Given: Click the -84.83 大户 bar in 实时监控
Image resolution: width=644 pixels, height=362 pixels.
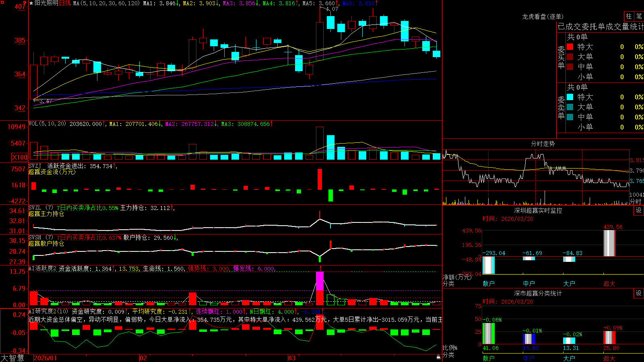Looking at the screenshot, I should point(569,259).
